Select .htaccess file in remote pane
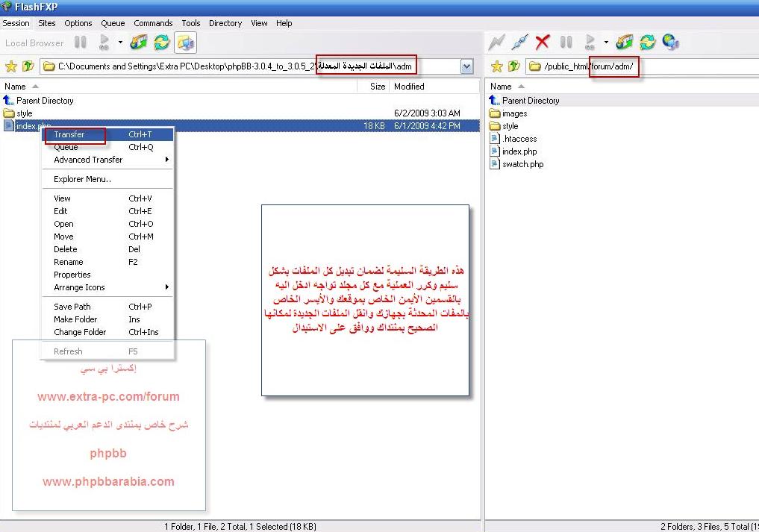759x532 pixels. (513, 139)
